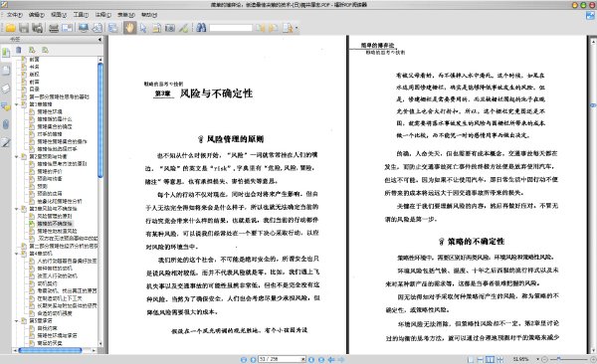Click the bookmark panel horizontal scrollbar thumb
The height and width of the screenshot is (364, 597).
point(50,350)
